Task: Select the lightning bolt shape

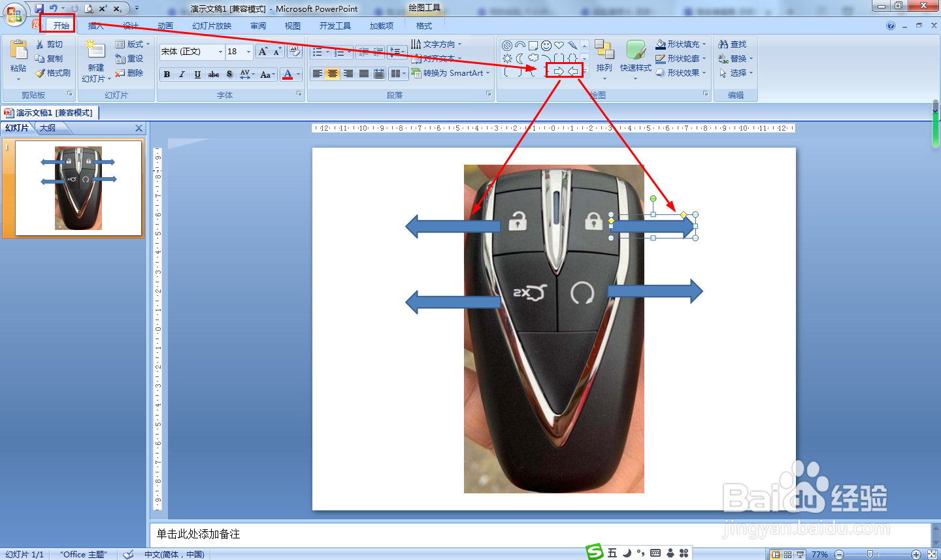Action: (572, 45)
